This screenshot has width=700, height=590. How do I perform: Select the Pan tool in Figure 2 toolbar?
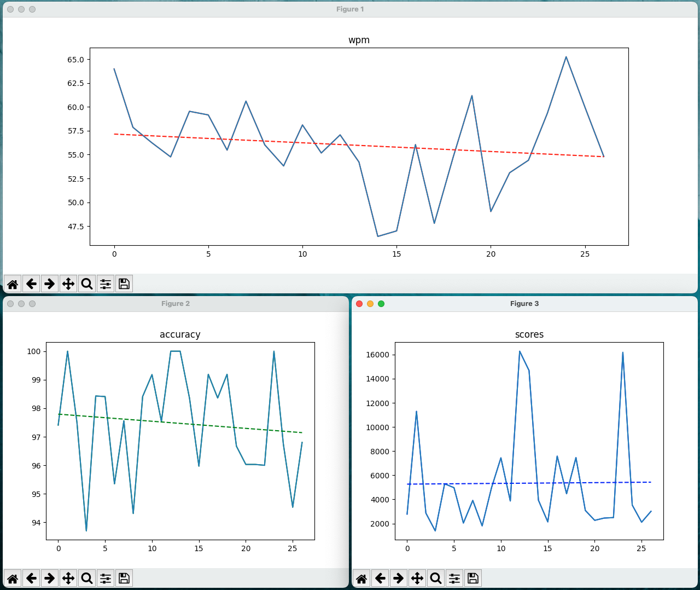click(x=68, y=578)
